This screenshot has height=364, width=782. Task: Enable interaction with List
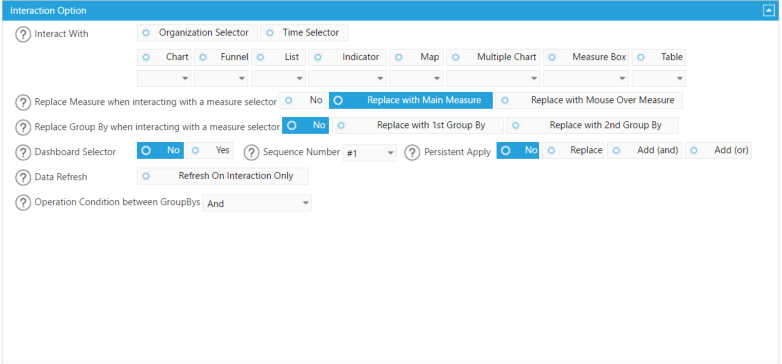[278, 57]
